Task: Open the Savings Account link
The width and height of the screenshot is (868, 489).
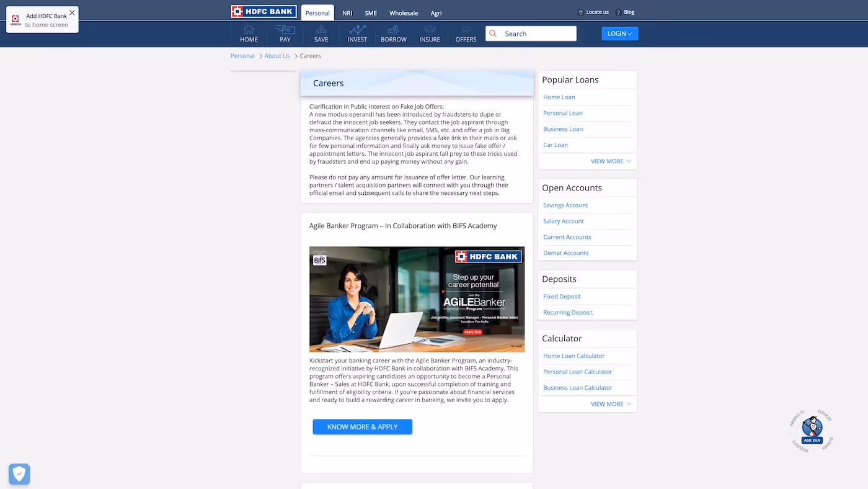Action: point(565,205)
